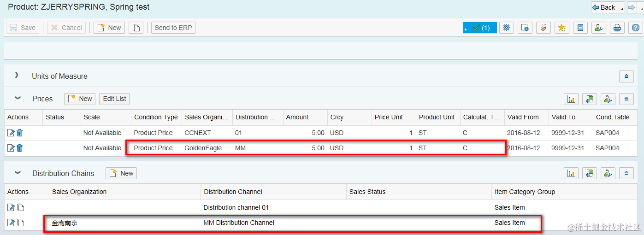The width and height of the screenshot is (644, 235).
Task: Personalize the Distribution Chains table
Action: (x=608, y=173)
